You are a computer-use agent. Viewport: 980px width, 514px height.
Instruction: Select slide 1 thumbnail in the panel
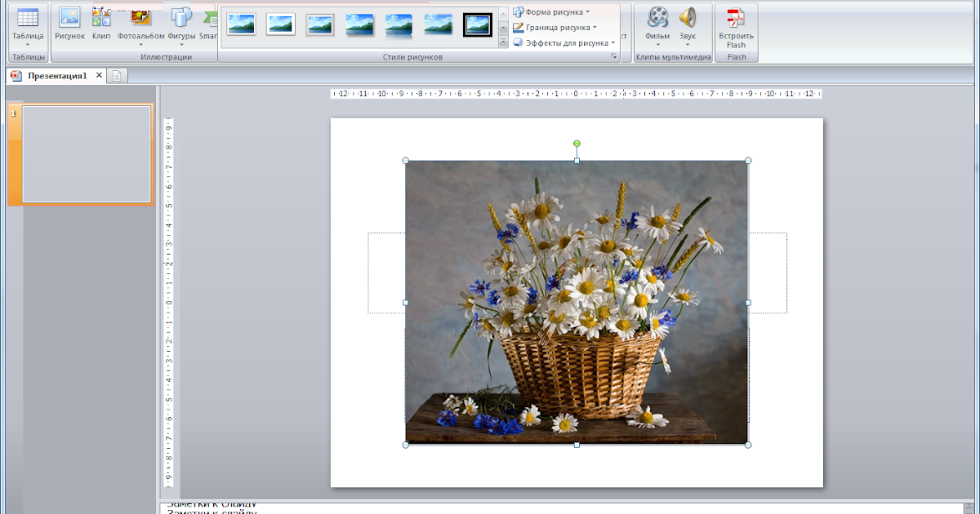pyautogui.click(x=87, y=153)
